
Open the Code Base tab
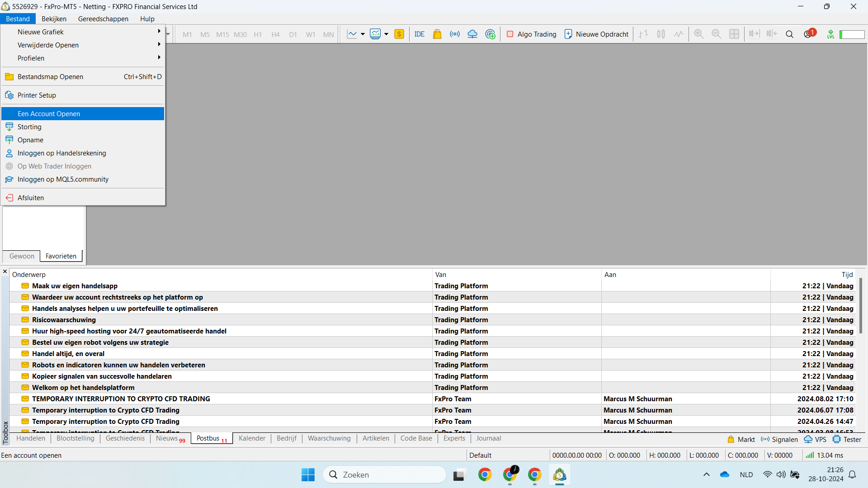[416, 438]
